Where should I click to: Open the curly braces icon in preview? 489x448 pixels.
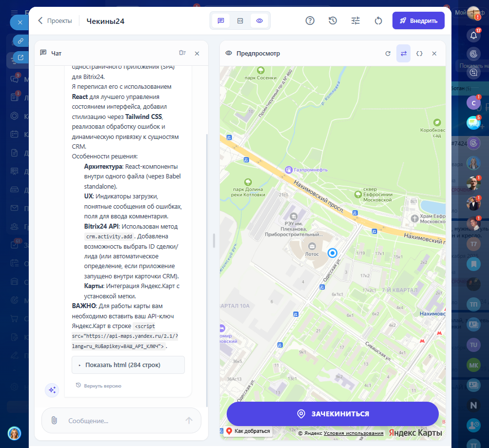[419, 54]
